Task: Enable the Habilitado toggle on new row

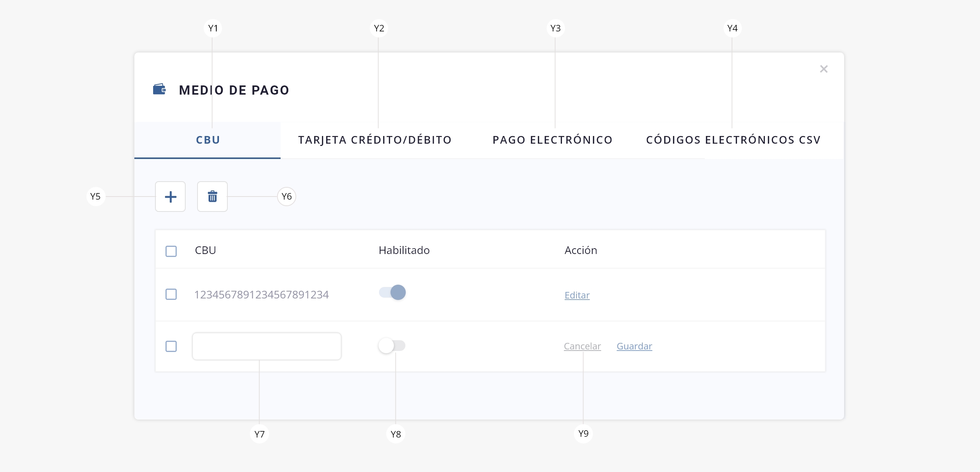Action: coord(392,346)
